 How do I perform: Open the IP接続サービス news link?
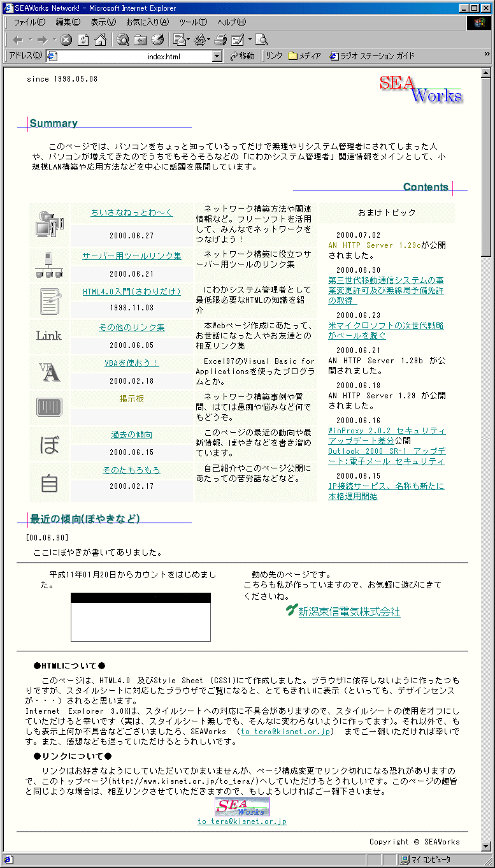pyautogui.click(x=386, y=491)
